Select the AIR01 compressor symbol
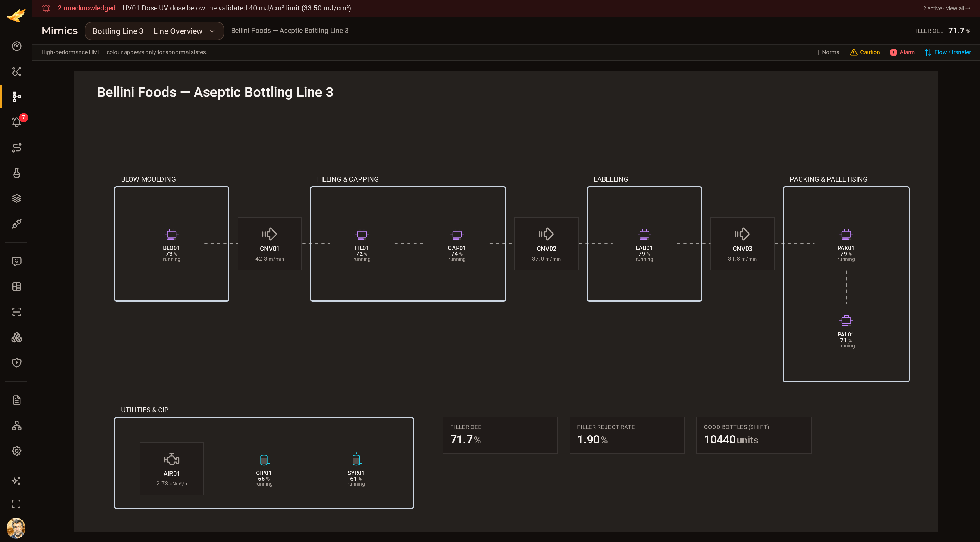 pos(171,468)
